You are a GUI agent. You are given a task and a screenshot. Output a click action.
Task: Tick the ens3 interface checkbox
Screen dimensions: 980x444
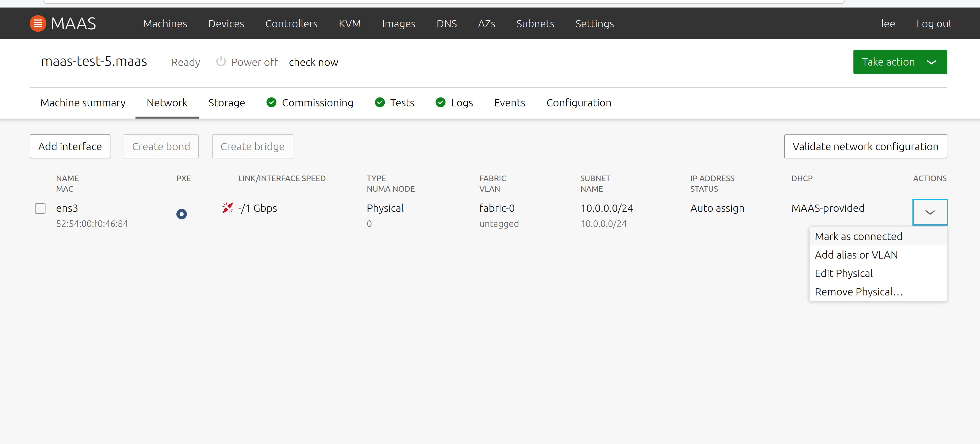tap(40, 208)
